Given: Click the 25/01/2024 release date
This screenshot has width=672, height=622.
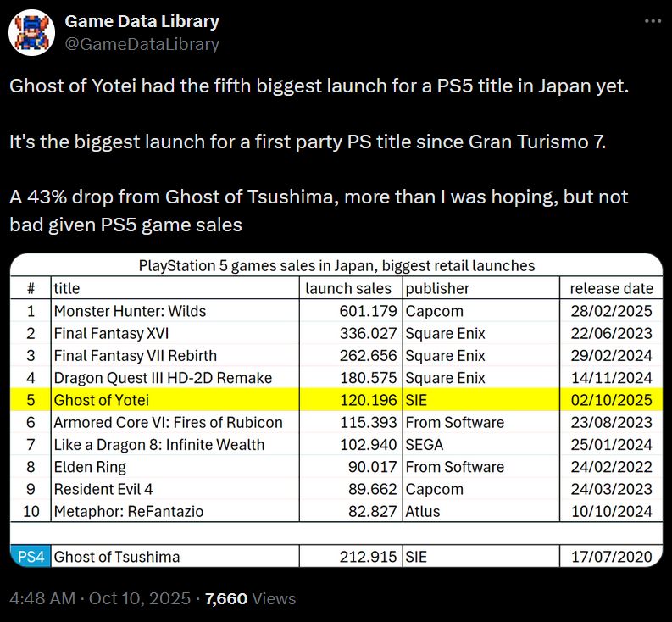Looking at the screenshot, I should pos(612,445).
